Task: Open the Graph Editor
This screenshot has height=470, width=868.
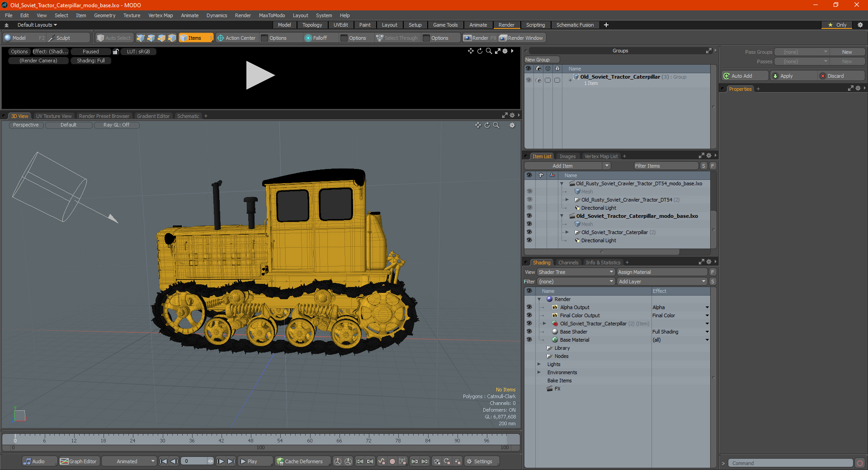Action: coord(78,461)
